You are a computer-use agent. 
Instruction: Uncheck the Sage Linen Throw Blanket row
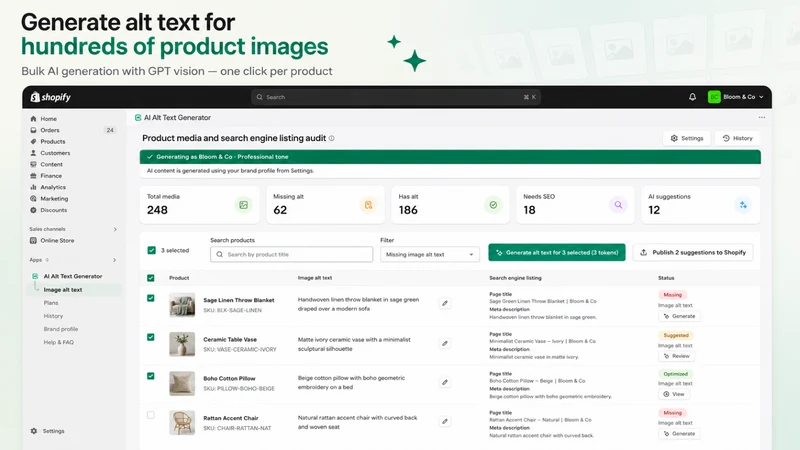[151, 298]
